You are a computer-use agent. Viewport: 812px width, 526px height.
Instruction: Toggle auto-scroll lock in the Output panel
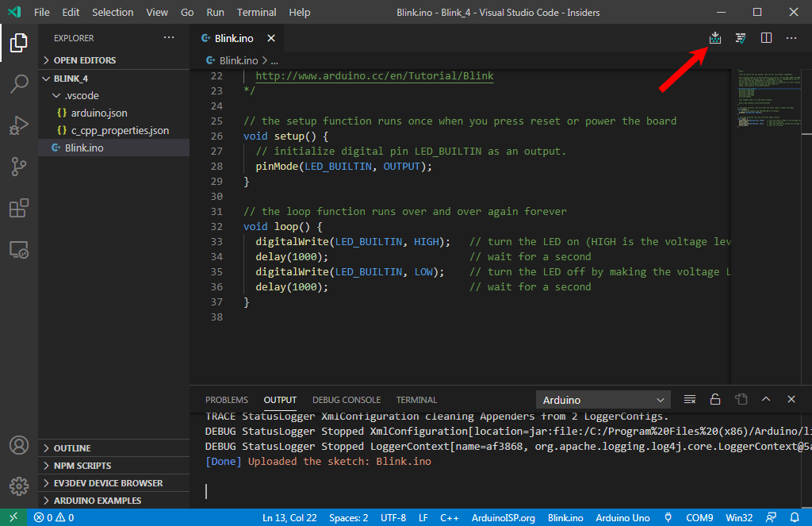point(715,399)
